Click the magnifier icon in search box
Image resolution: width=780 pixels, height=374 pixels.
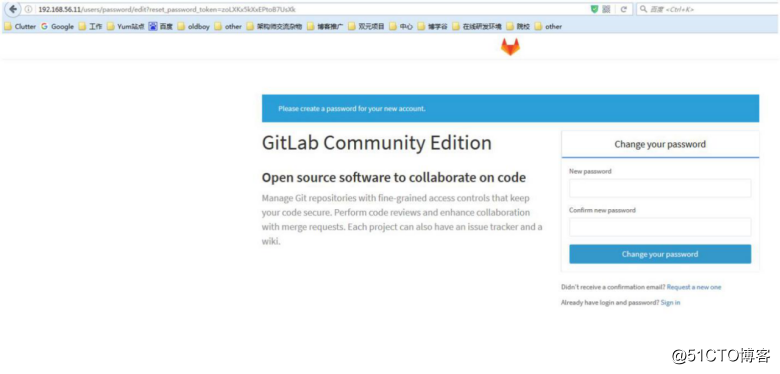pyautogui.click(x=643, y=9)
